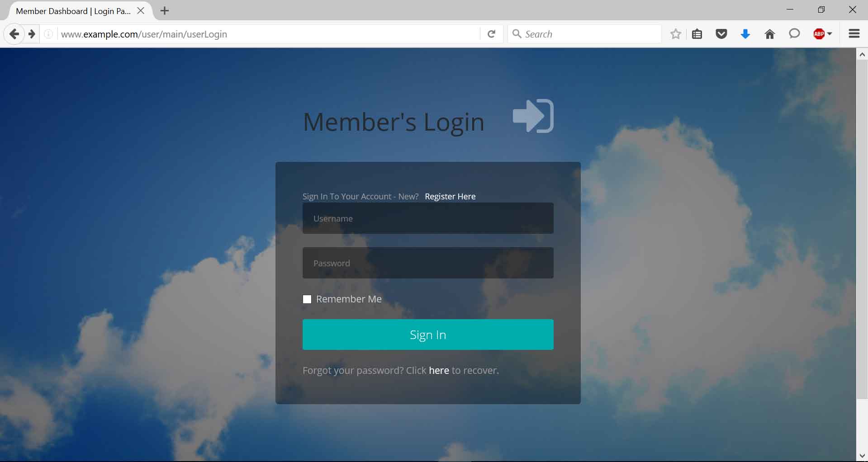Restore down the browser window
The image size is (868, 462).
pyautogui.click(x=821, y=9)
